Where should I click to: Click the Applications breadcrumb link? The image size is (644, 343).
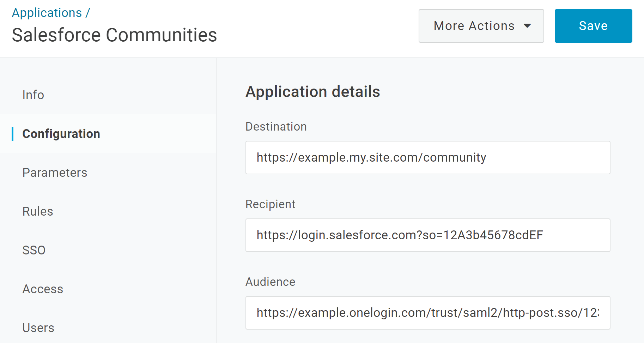[47, 13]
